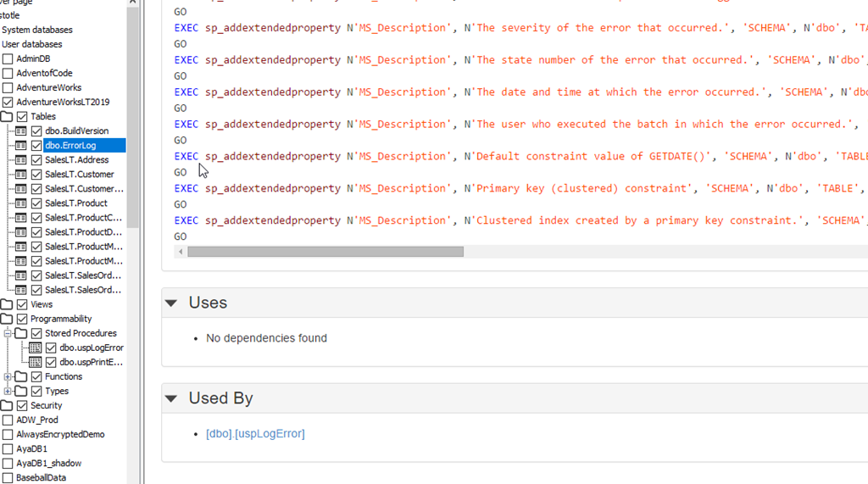Collapse the Uses section
Viewport: 868px width, 484px height.
pos(171,303)
